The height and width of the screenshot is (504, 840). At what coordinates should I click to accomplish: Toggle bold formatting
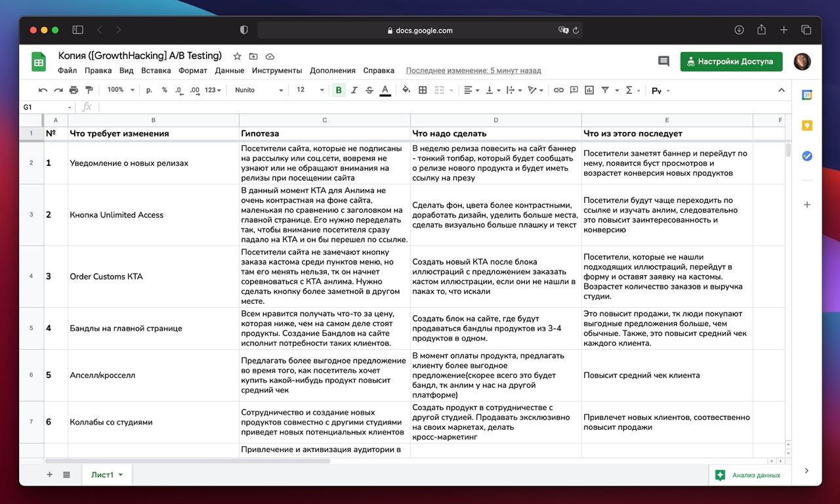[339, 90]
